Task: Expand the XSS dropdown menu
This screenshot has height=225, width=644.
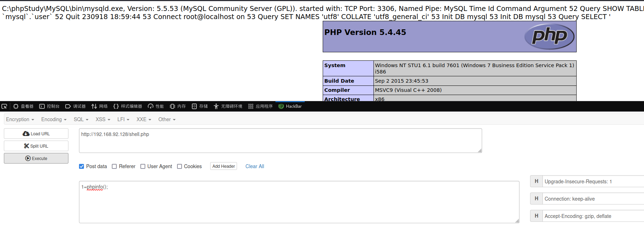Action: (103, 119)
